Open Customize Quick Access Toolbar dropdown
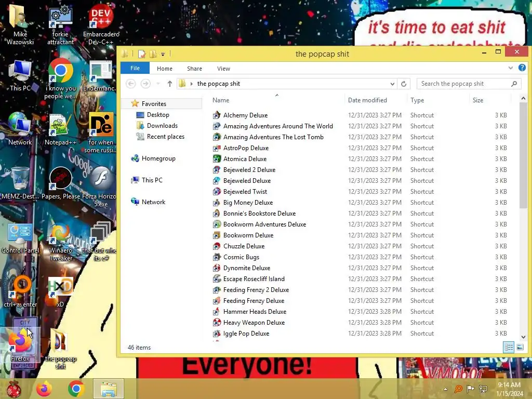 [x=163, y=54]
